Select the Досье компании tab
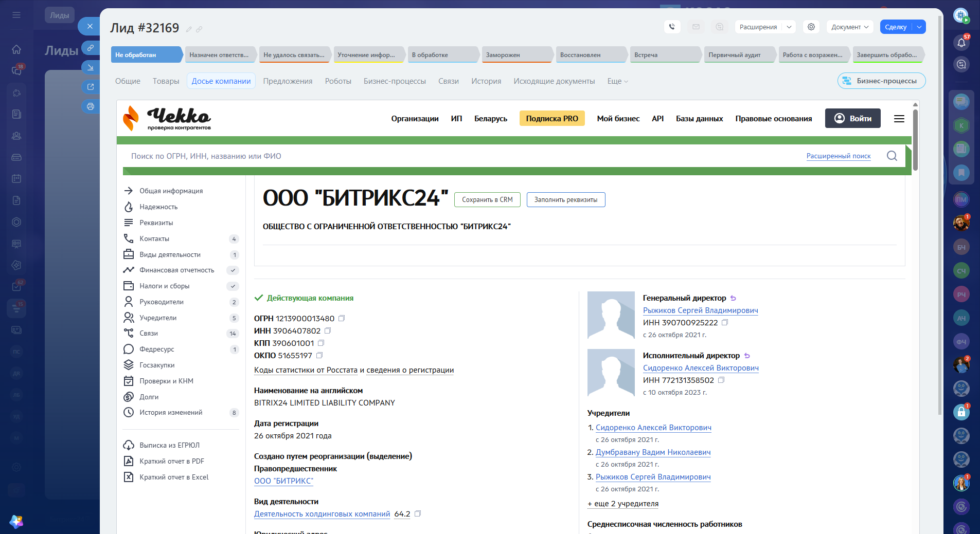This screenshot has height=534, width=980. coord(221,81)
